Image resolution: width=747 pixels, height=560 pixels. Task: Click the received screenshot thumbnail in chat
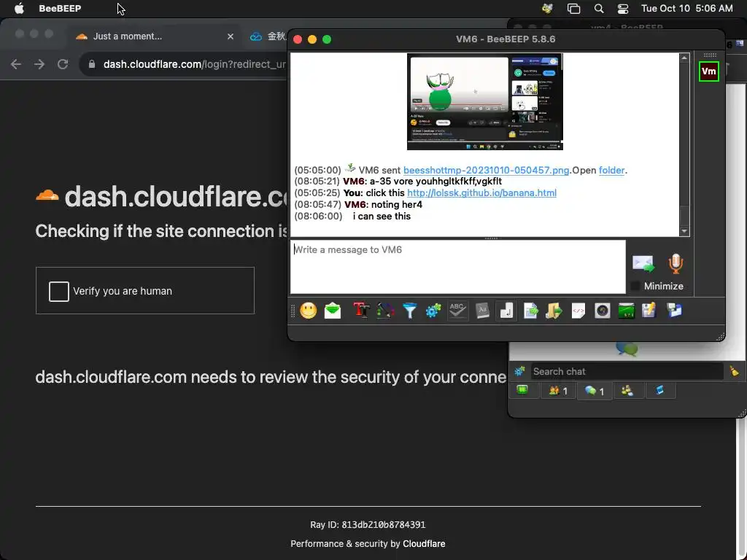coord(485,101)
